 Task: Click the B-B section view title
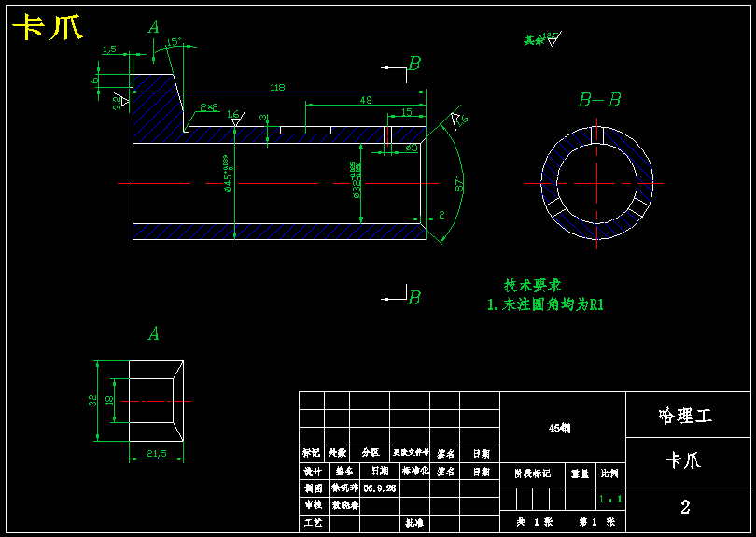click(x=599, y=100)
